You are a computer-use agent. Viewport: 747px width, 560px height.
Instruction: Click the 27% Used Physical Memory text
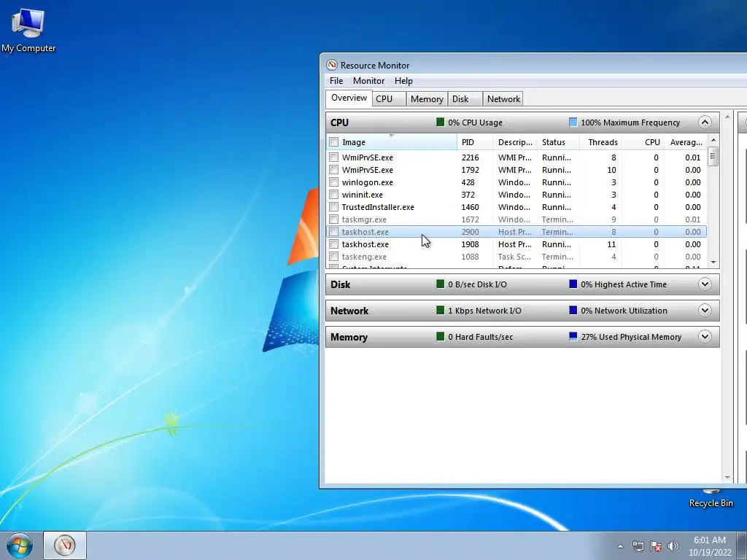631,337
